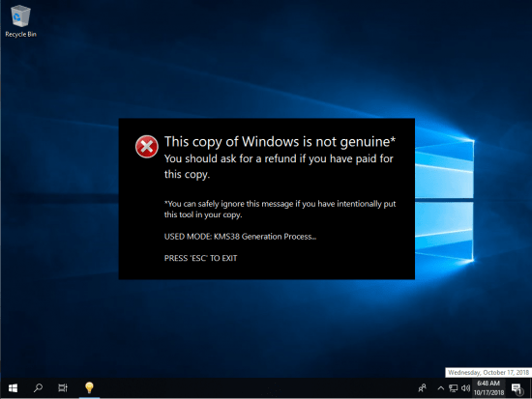The width and height of the screenshot is (532, 399).
Task: Open Action Center notifications icon
Action: point(517,388)
